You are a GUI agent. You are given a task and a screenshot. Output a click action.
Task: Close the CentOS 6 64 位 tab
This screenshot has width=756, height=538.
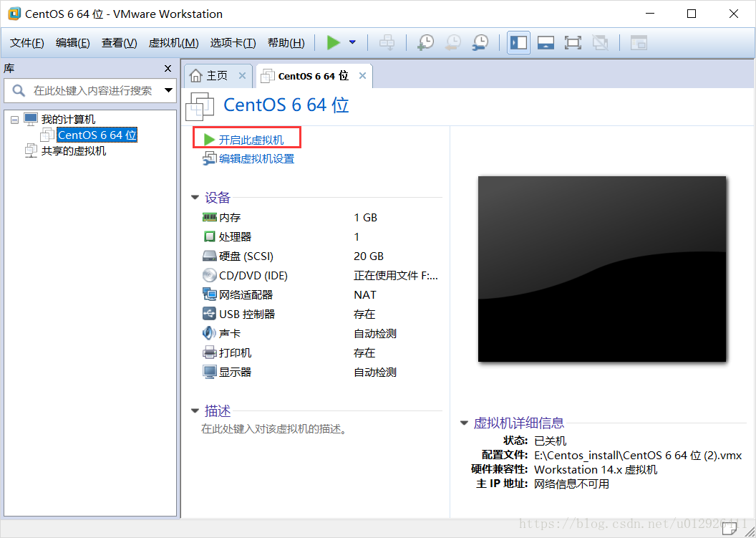tap(362, 76)
